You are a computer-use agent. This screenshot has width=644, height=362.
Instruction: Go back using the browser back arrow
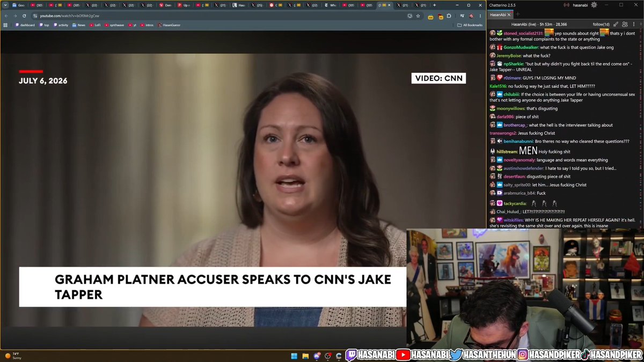click(x=6, y=16)
